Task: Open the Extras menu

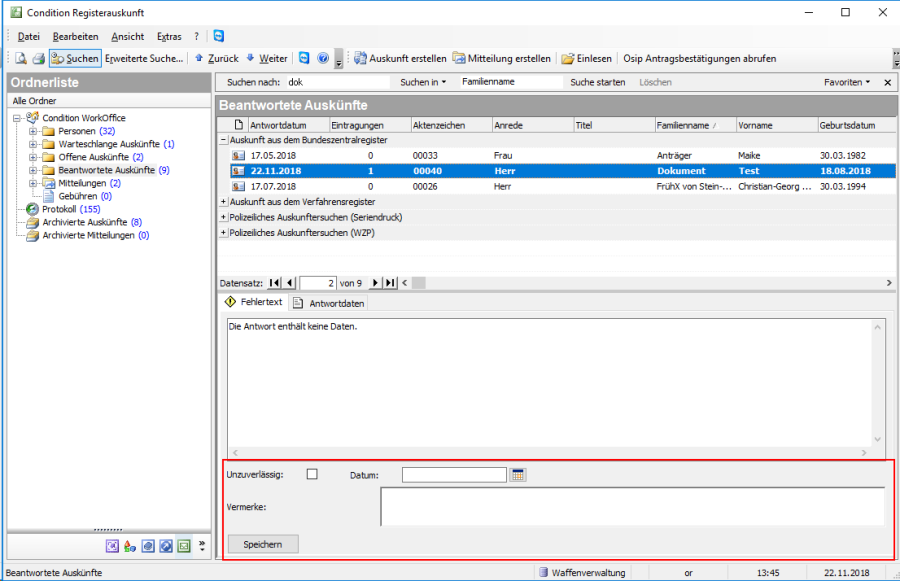Action: [169, 36]
